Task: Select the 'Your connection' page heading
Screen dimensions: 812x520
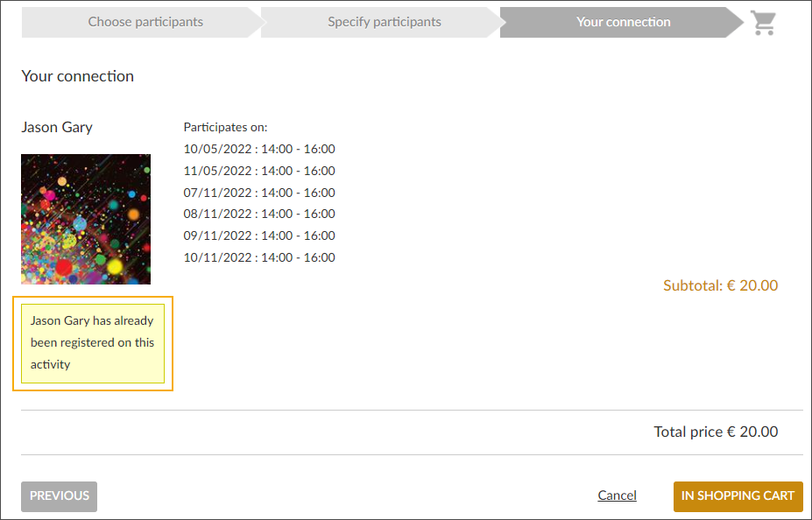Action: coord(77,76)
